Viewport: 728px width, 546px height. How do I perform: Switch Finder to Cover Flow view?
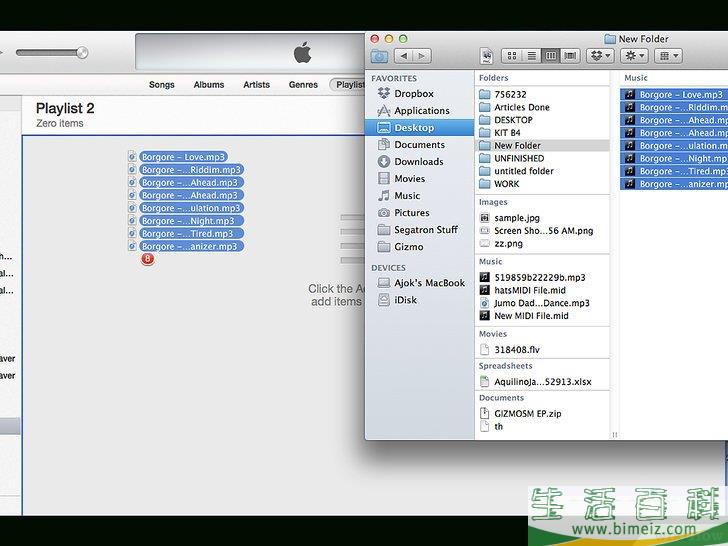point(570,56)
